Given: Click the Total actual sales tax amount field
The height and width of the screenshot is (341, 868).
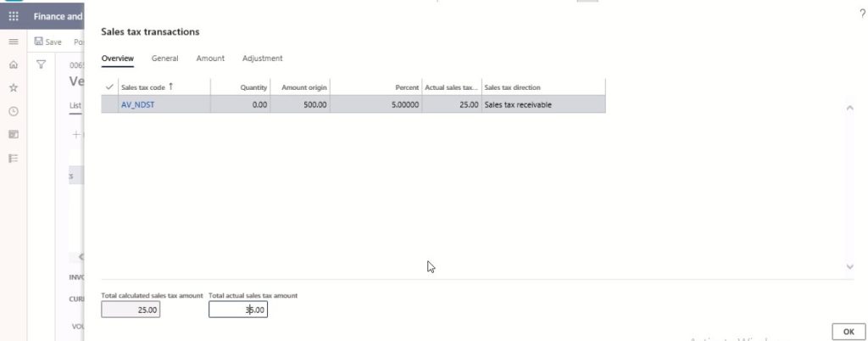Looking at the screenshot, I should coord(238,310).
